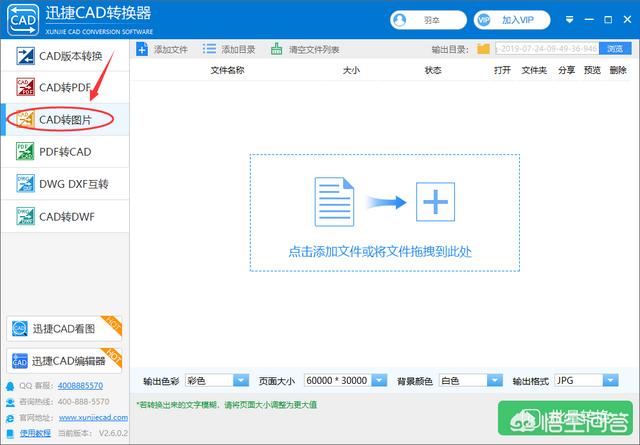The width and height of the screenshot is (640, 445).
Task: Select the PDF转CAD tab
Action: tap(64, 151)
